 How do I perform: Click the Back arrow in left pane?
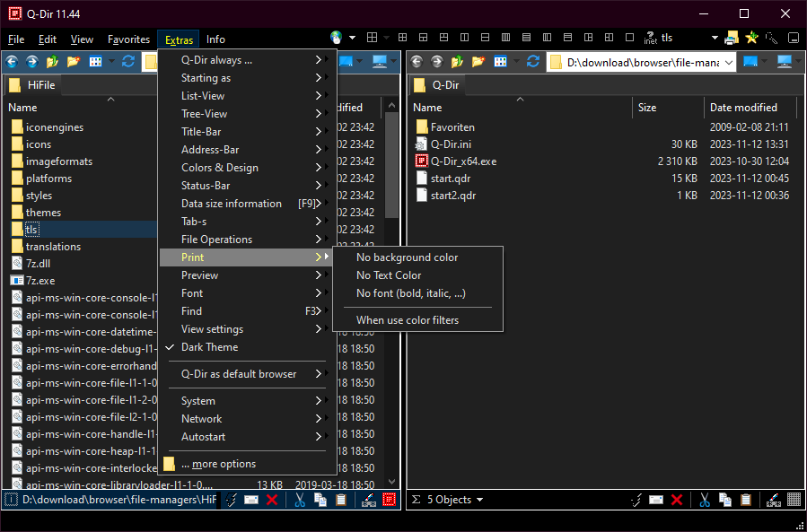click(x=13, y=62)
